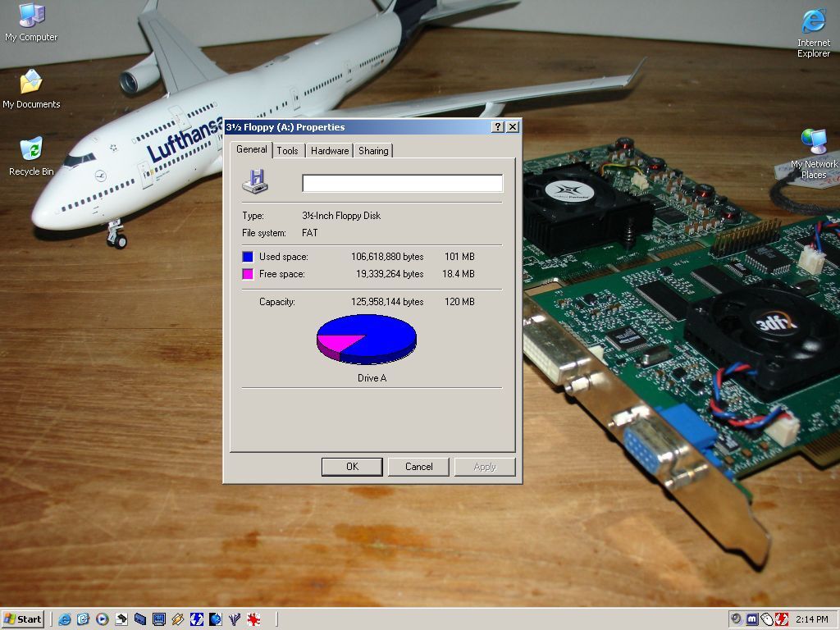Open My Documents desktop folder

31,89
